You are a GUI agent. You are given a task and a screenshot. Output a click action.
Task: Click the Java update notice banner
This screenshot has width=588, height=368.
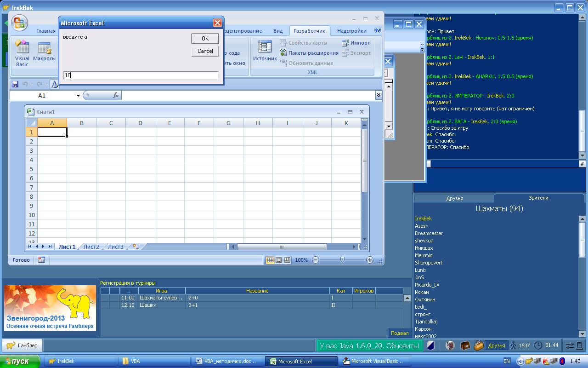[x=369, y=345]
